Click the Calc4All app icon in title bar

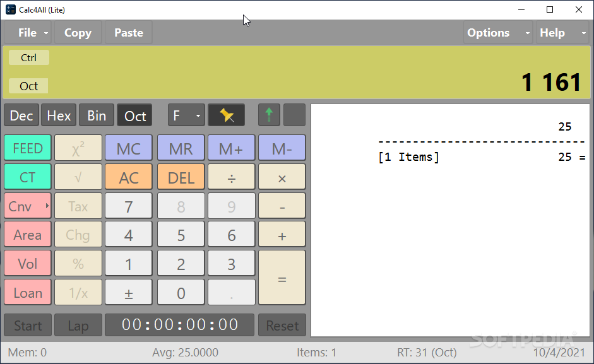click(x=10, y=10)
